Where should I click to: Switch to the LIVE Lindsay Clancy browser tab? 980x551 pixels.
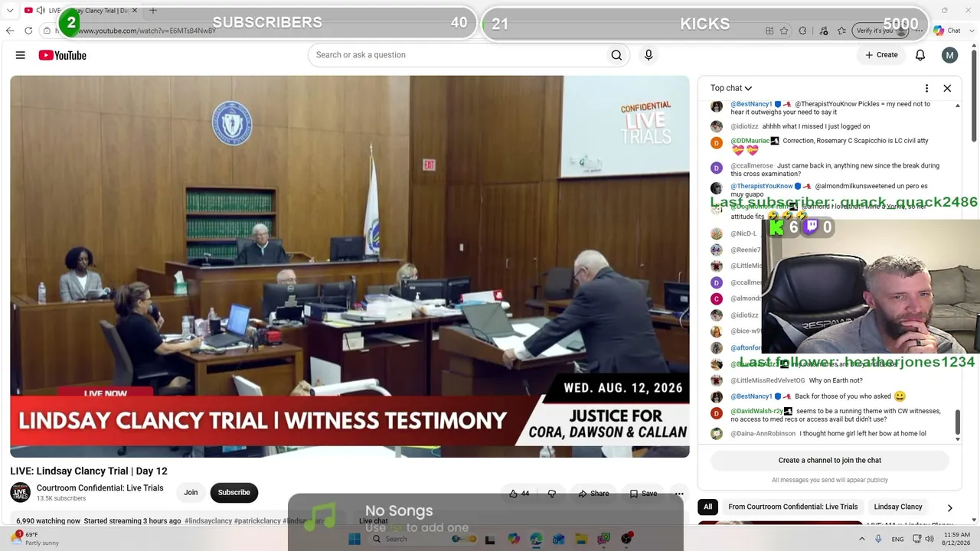80,11
